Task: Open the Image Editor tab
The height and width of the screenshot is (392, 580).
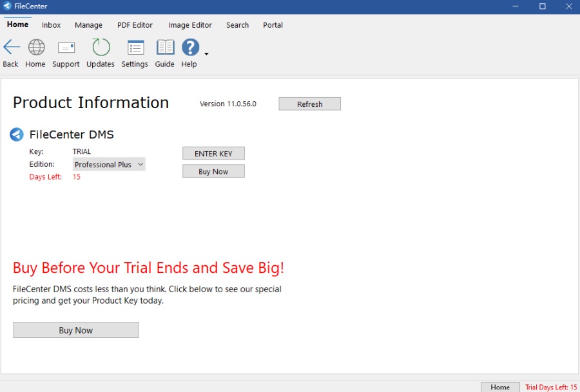Action: [x=190, y=25]
